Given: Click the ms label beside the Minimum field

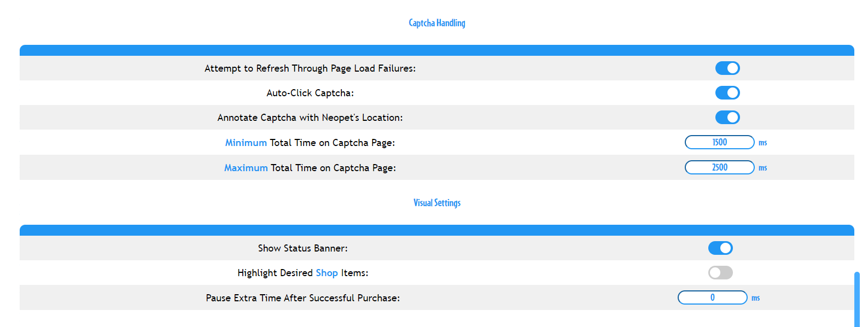Looking at the screenshot, I should 762,142.
